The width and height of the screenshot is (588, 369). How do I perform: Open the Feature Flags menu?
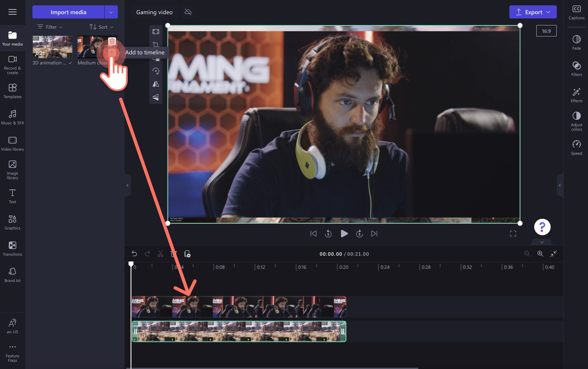coord(12,353)
